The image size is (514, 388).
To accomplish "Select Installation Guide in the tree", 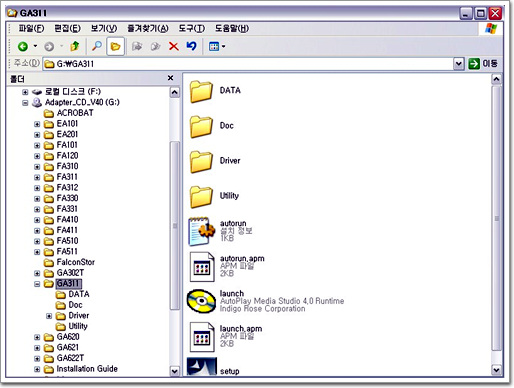I will [81, 369].
